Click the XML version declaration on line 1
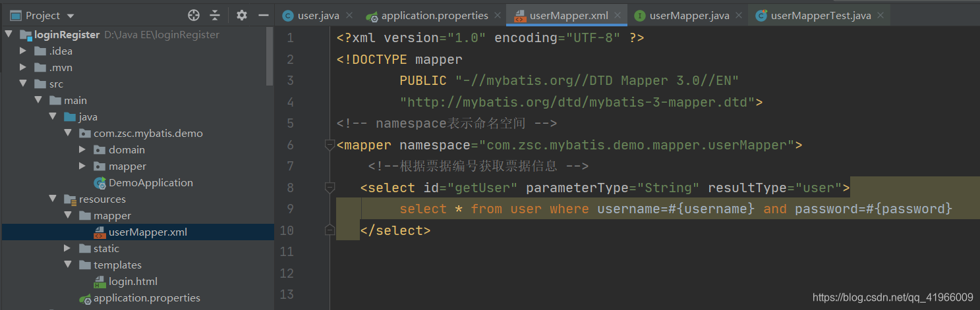Image resolution: width=980 pixels, height=310 pixels. [x=490, y=38]
